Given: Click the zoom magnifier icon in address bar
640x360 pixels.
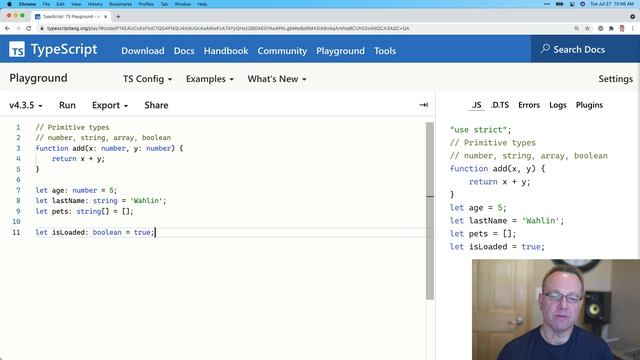Looking at the screenshot, I should [x=576, y=28].
